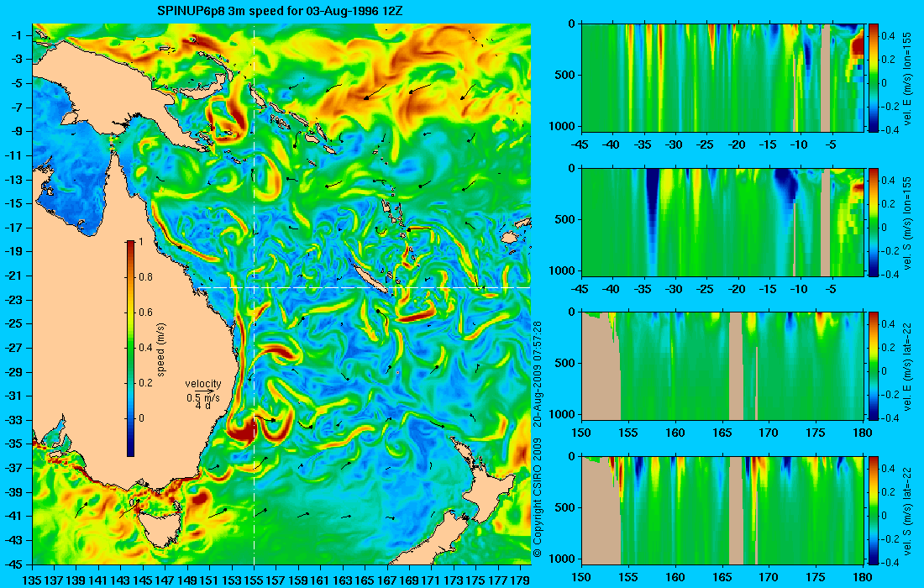
Task: Click the colorbar beside 'vel. S (m/s) lon=155'
Action: click(874, 222)
